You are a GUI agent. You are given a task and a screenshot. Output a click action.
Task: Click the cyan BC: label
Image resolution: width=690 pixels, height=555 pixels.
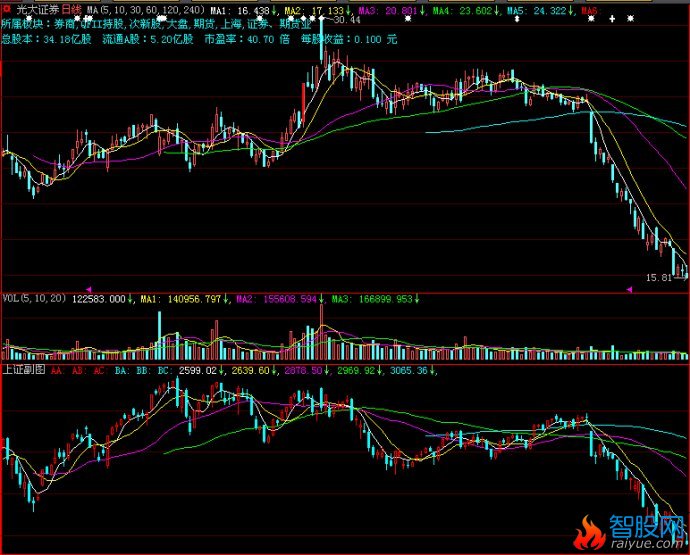164,371
